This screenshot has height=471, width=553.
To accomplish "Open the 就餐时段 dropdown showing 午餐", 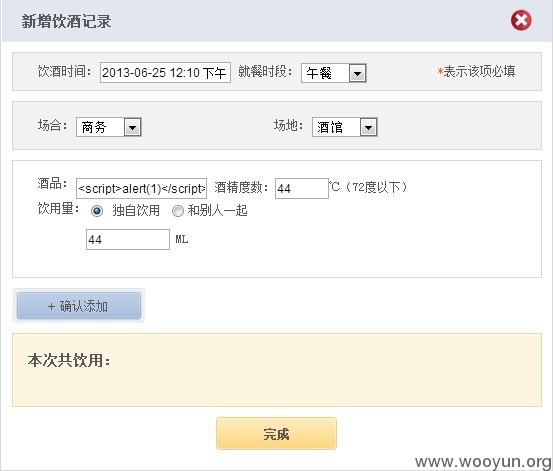I will tap(334, 73).
